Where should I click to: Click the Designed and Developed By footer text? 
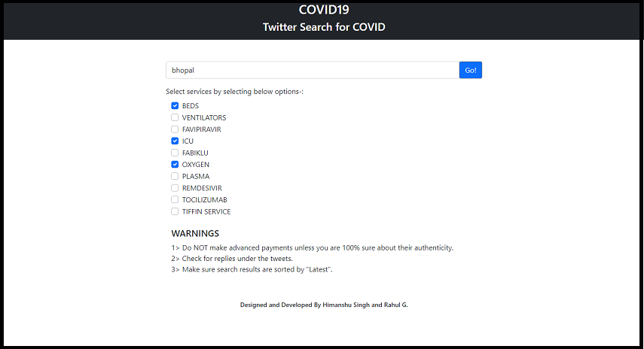[324, 305]
